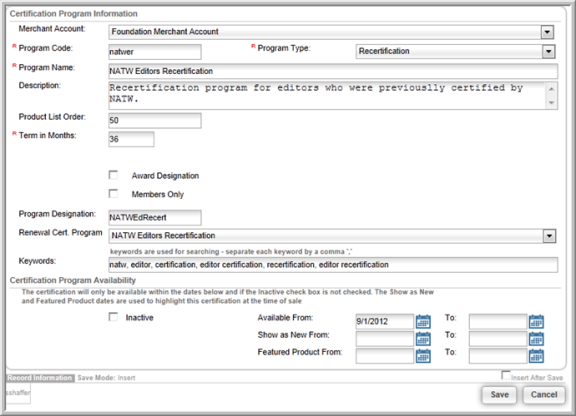Check the Award Designation checkbox
The image size is (576, 416).
click(x=114, y=175)
